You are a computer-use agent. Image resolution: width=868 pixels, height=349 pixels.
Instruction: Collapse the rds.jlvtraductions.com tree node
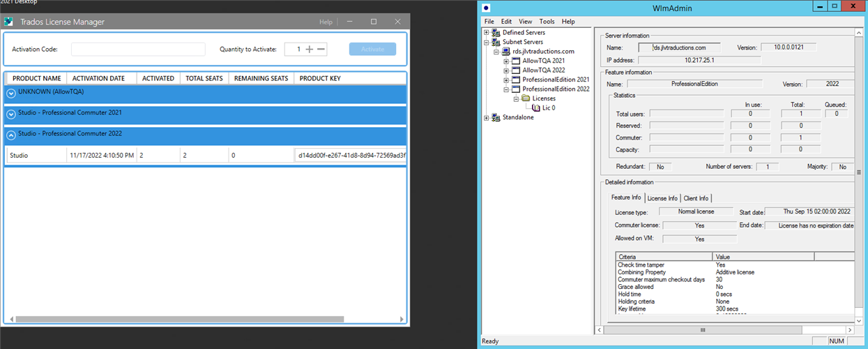click(x=496, y=52)
